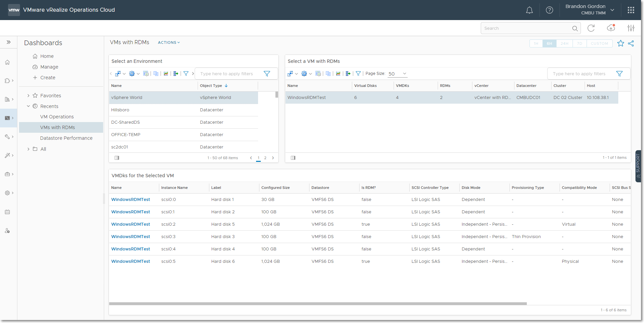Select the 1H time range
This screenshot has height=323, width=644.
(x=536, y=43)
